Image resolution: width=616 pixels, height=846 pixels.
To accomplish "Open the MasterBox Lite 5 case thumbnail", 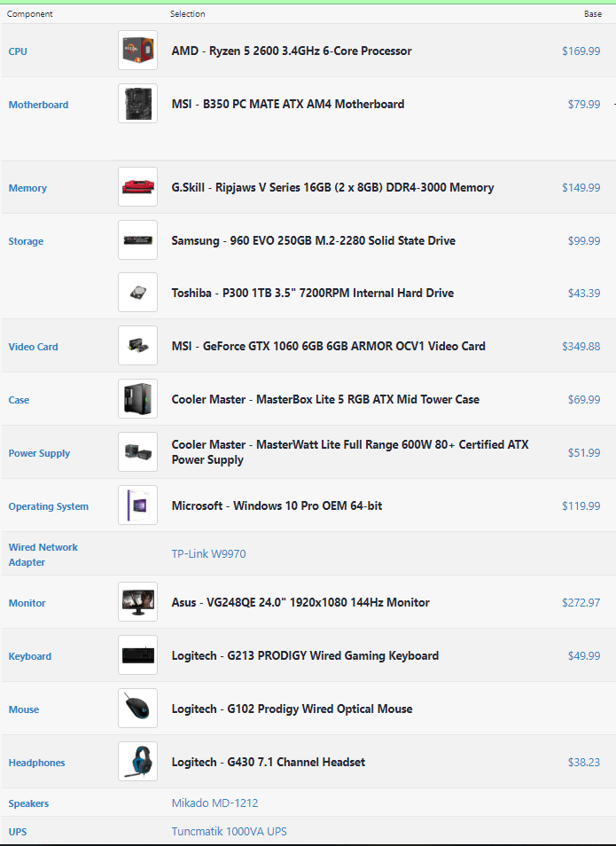I will pyautogui.click(x=138, y=399).
